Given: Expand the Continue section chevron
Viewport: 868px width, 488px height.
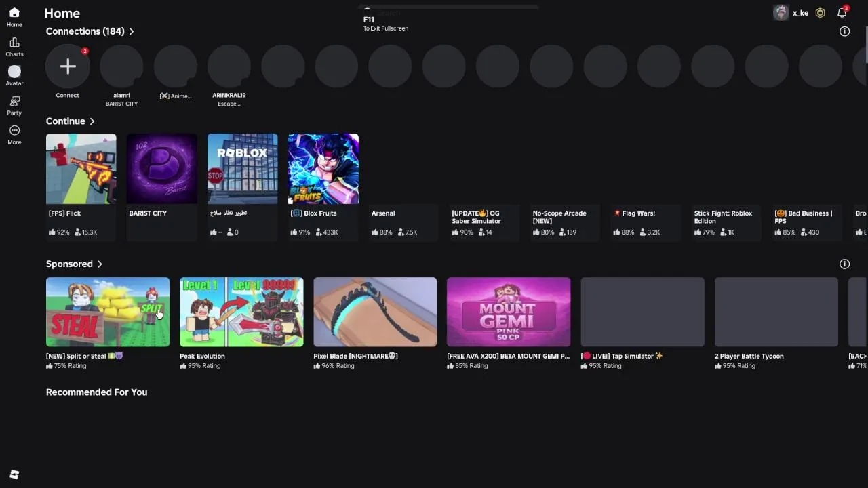Looking at the screenshot, I should click(x=92, y=121).
